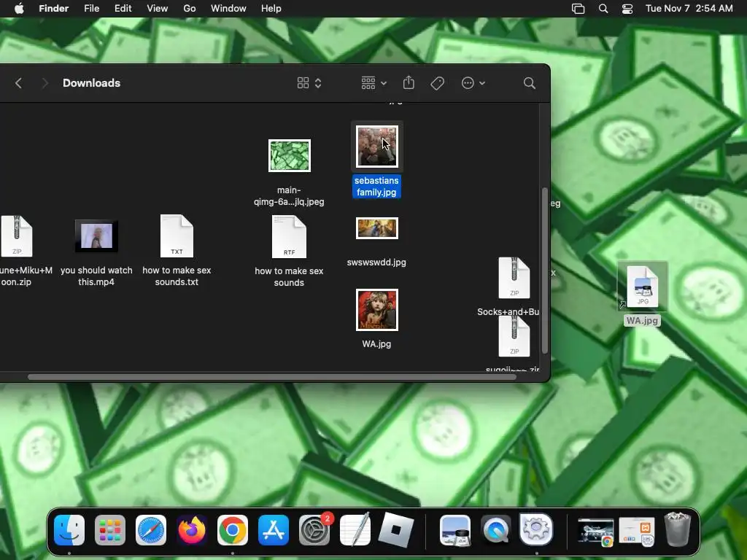Select the Socks+and+Bu zip archive icon
The height and width of the screenshot is (560, 747).
(x=514, y=278)
